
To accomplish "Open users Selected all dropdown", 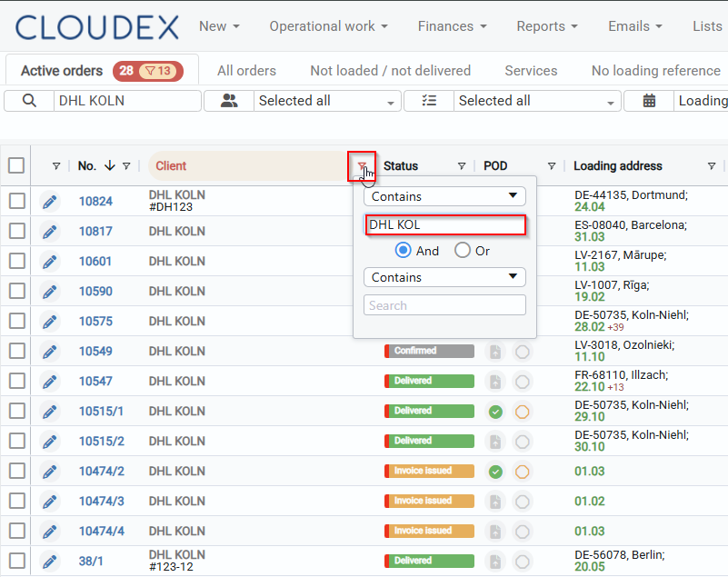I will tap(327, 101).
